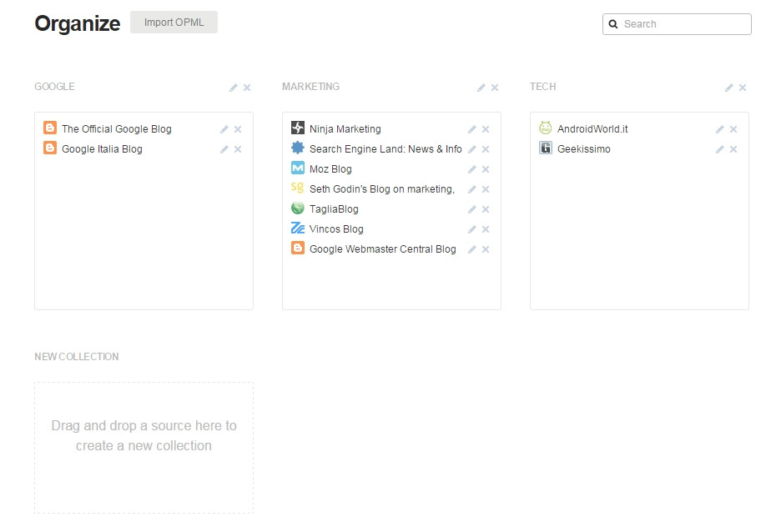This screenshot has width=771, height=532.
Task: Open Seth Godin's Blog source
Action: coord(381,189)
